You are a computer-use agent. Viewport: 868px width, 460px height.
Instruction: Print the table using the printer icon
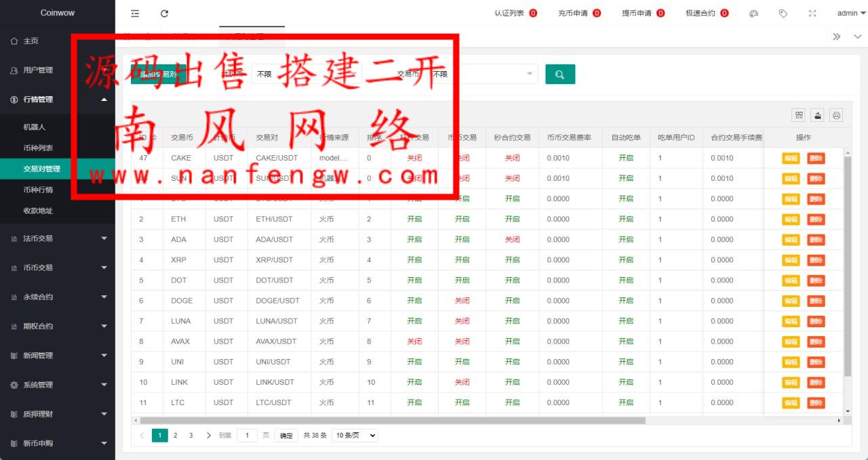pos(837,115)
